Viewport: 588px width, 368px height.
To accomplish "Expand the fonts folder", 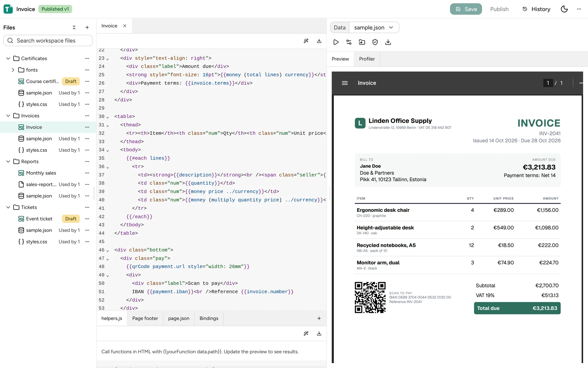I will pos(13,70).
